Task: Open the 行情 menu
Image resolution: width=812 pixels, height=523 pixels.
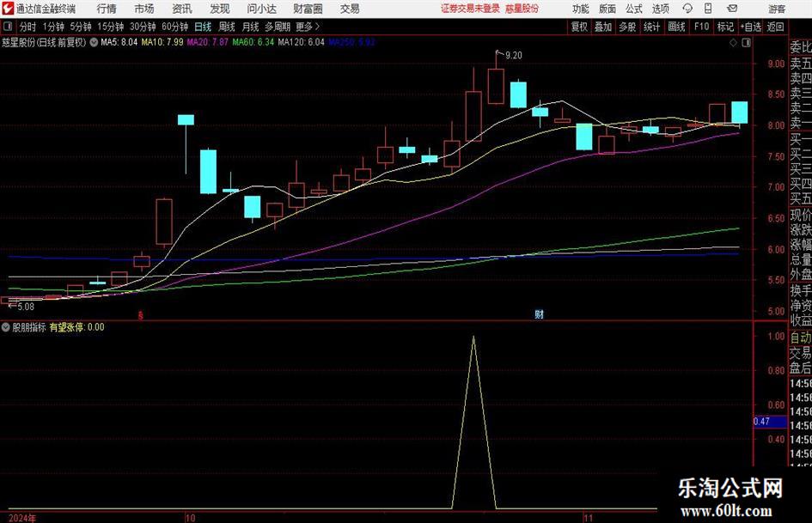Action: pos(107,9)
